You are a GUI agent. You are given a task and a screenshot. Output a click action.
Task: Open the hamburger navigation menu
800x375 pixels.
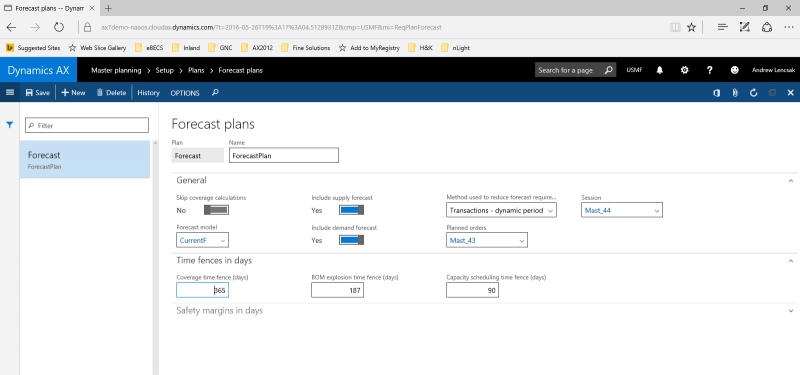9,92
